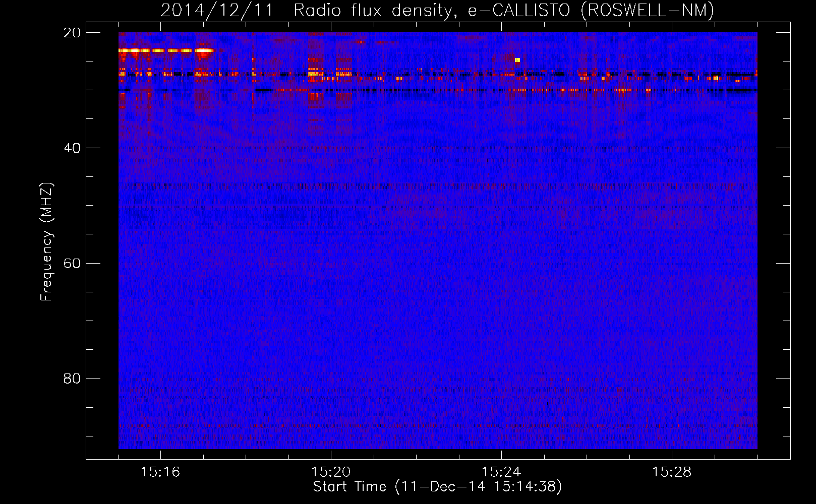Click the Start Time (11-Dec-14 15:14:38) axis label

pos(437,487)
